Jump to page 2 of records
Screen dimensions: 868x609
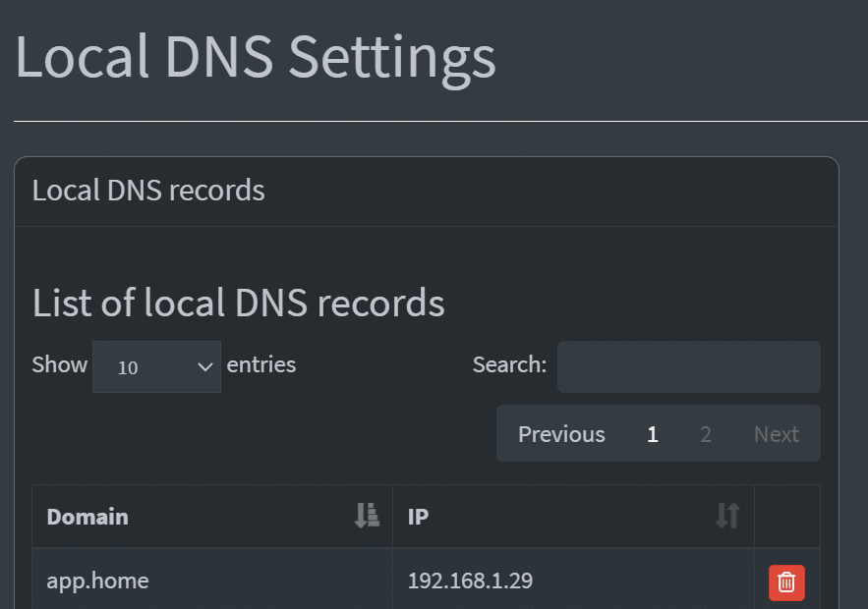click(705, 434)
